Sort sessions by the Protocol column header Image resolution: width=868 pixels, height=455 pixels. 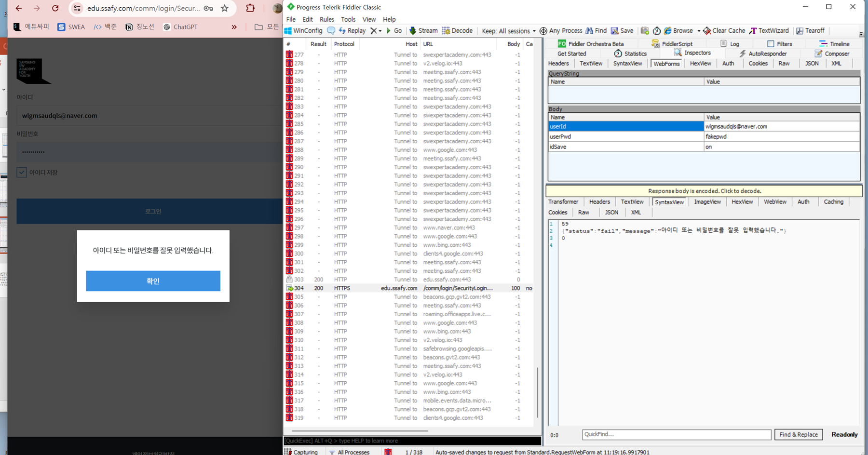coord(344,44)
